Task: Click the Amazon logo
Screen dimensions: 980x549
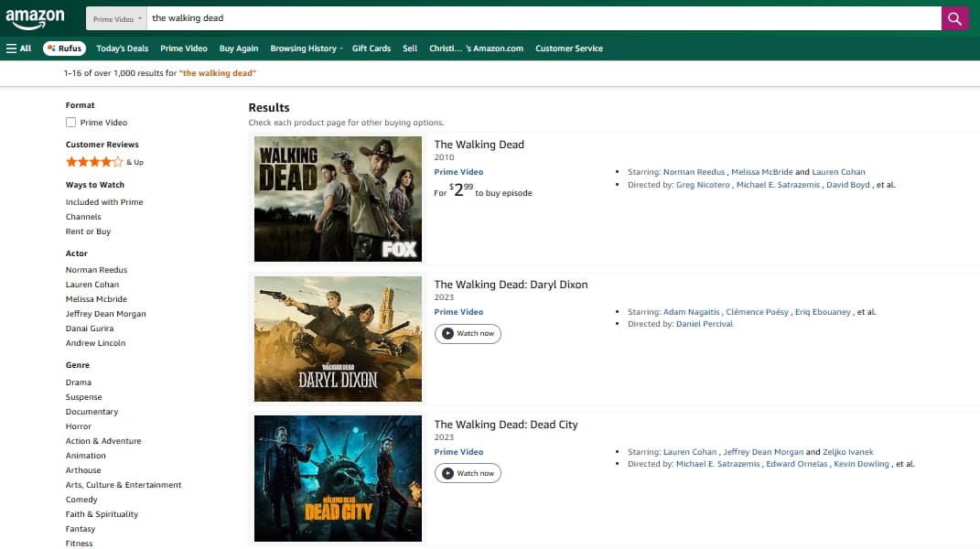Action: (x=37, y=17)
